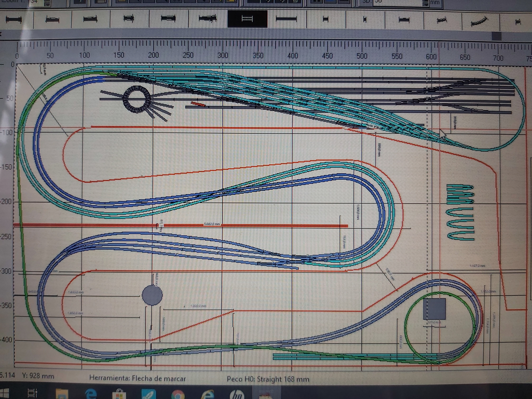Click the locomotive turntable ring on the layout
Image resolution: width=532 pixels, height=399 pixels.
click(137, 99)
